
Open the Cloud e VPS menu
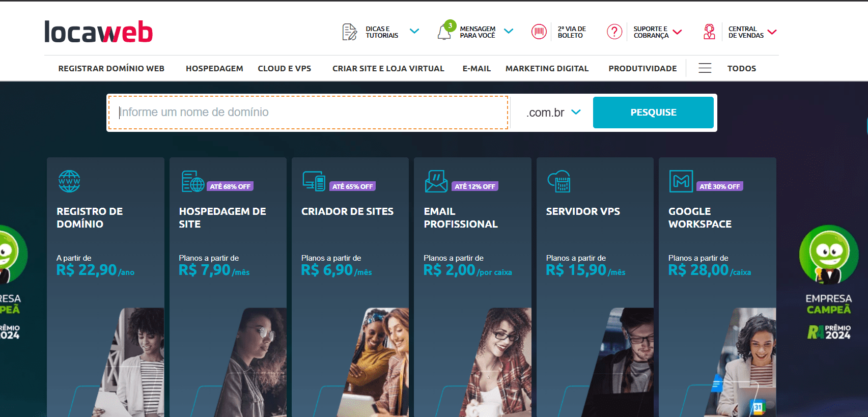click(x=285, y=68)
